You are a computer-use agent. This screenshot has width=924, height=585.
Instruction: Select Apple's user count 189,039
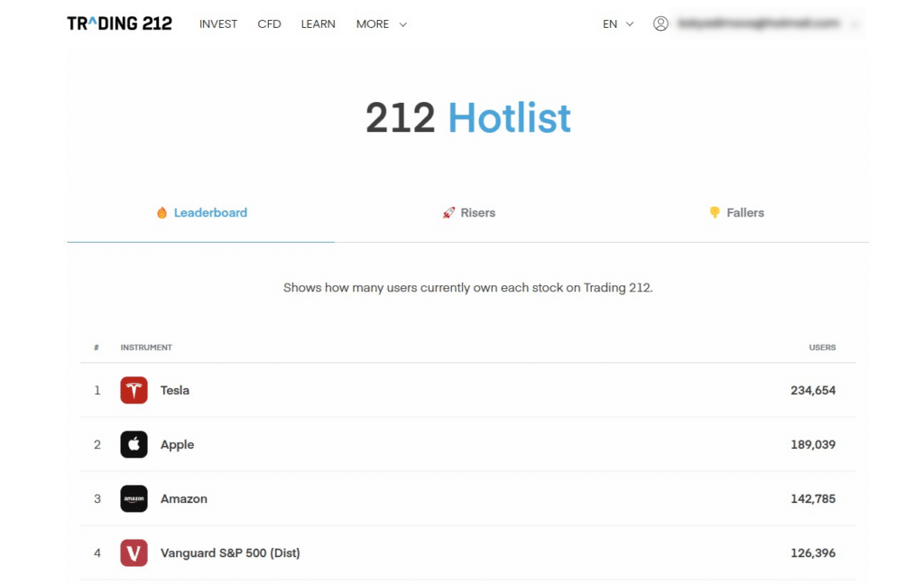point(813,445)
